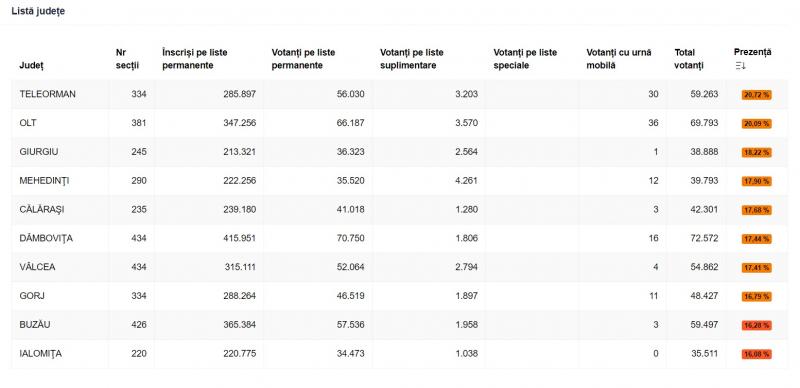Open the MEHEDINȚI county entry

(x=399, y=181)
